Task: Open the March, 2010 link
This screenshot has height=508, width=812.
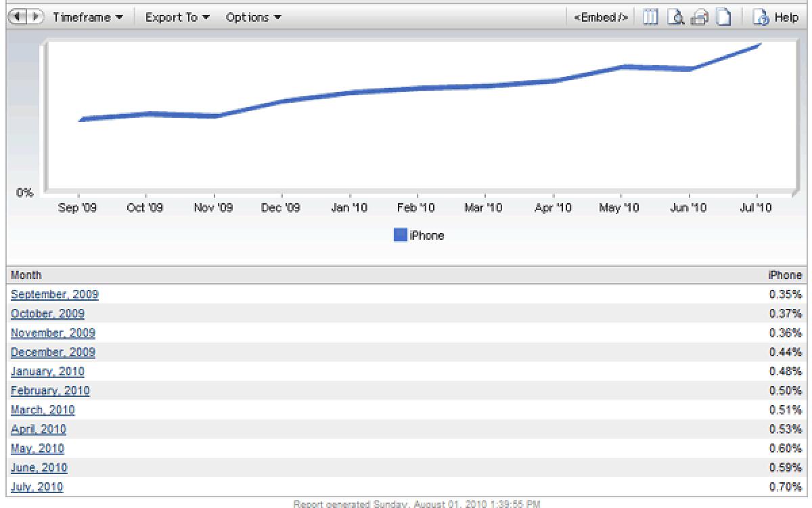Action: click(x=43, y=410)
